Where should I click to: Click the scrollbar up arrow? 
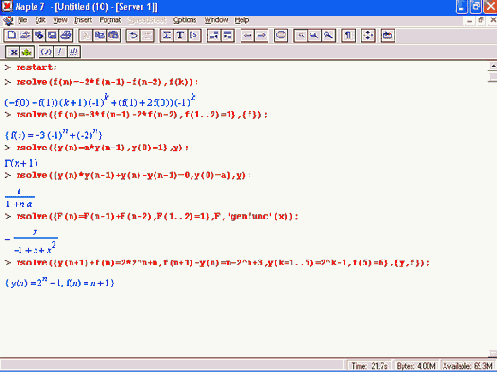point(493,66)
